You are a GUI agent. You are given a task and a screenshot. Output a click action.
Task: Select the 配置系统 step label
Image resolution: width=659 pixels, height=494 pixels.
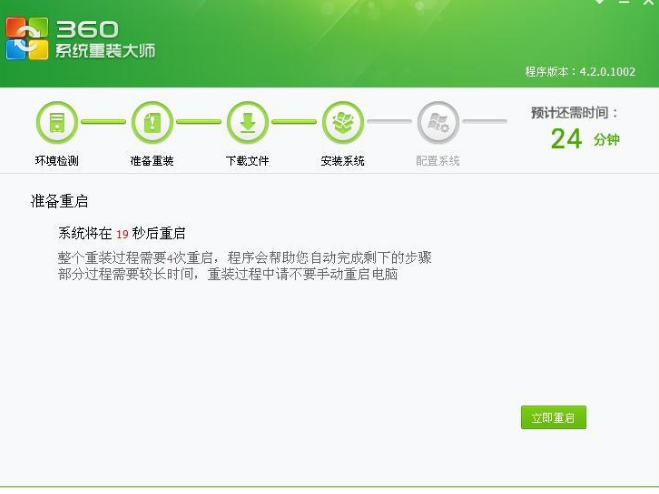tap(438, 161)
